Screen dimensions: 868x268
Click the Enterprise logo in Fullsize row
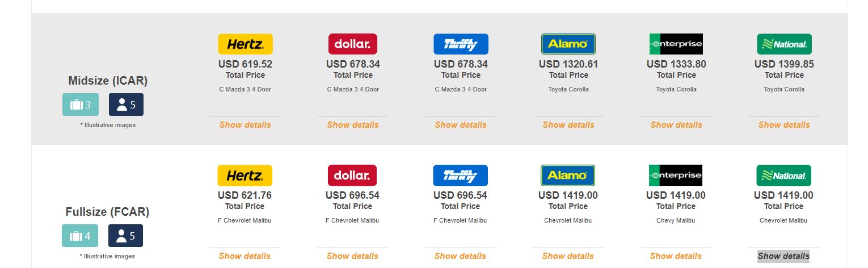676,175
